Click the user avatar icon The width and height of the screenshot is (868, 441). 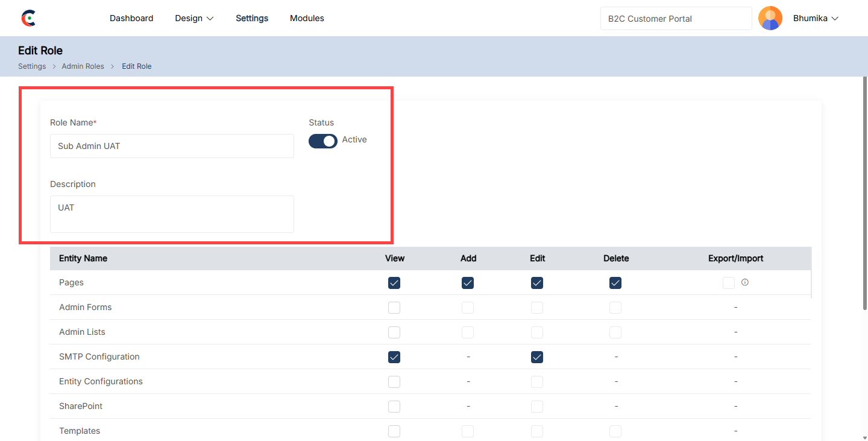tap(770, 18)
